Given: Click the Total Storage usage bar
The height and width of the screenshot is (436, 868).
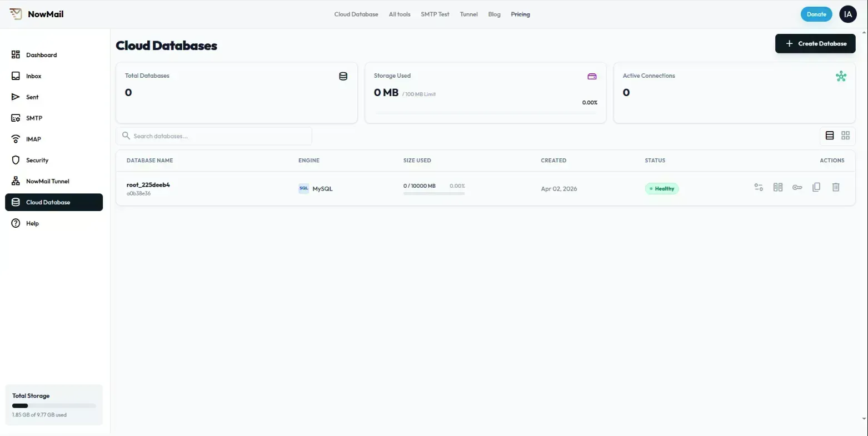Looking at the screenshot, I should [54, 406].
